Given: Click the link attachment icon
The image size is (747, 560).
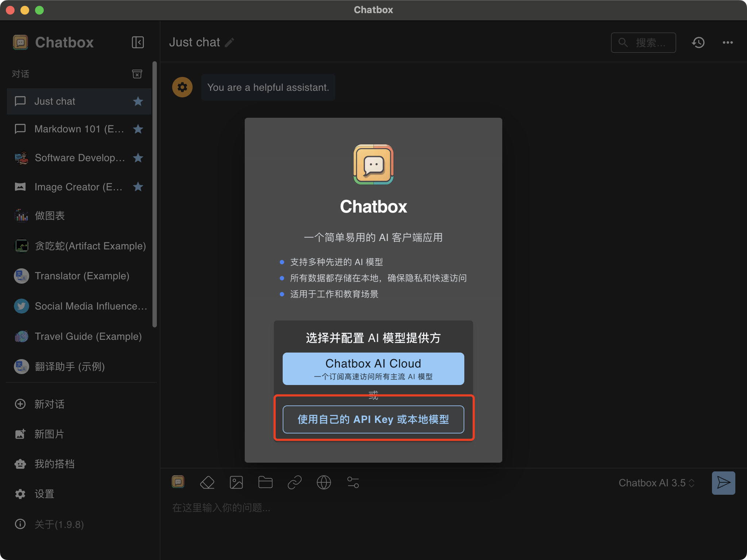Looking at the screenshot, I should (294, 482).
